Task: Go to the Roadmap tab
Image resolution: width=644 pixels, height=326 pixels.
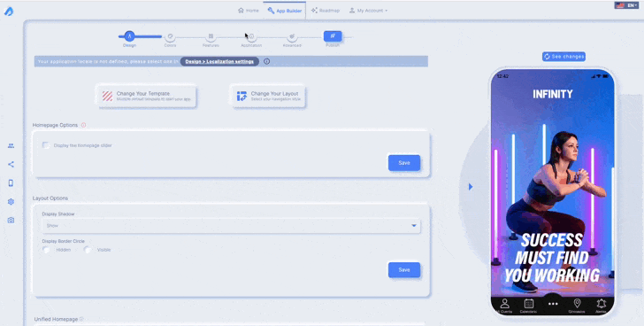Action: tap(326, 11)
